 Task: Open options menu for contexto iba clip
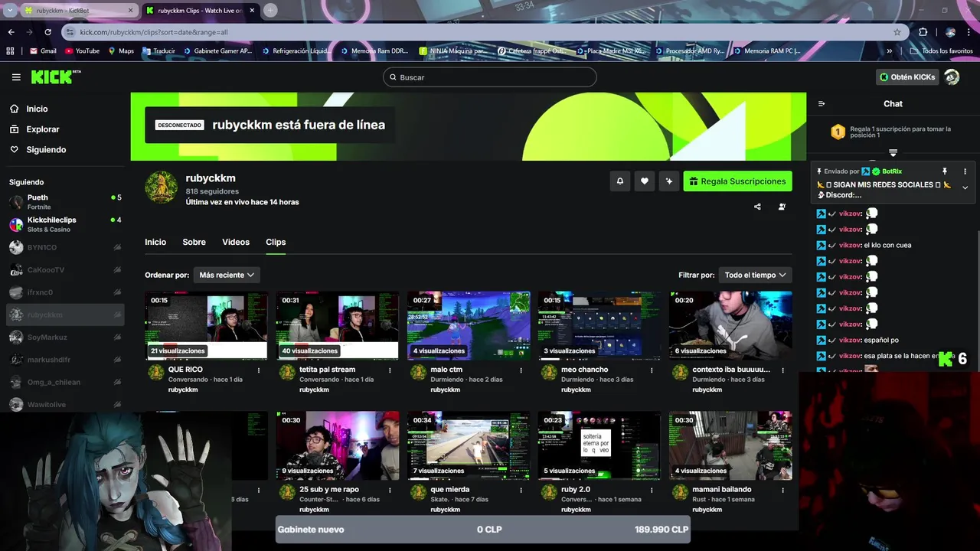point(782,370)
